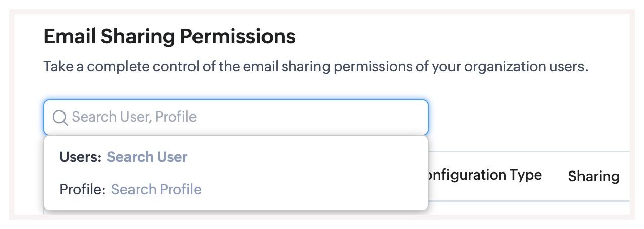The height and width of the screenshot is (229, 644).
Task: Click the Sharing column header
Action: [x=594, y=176]
